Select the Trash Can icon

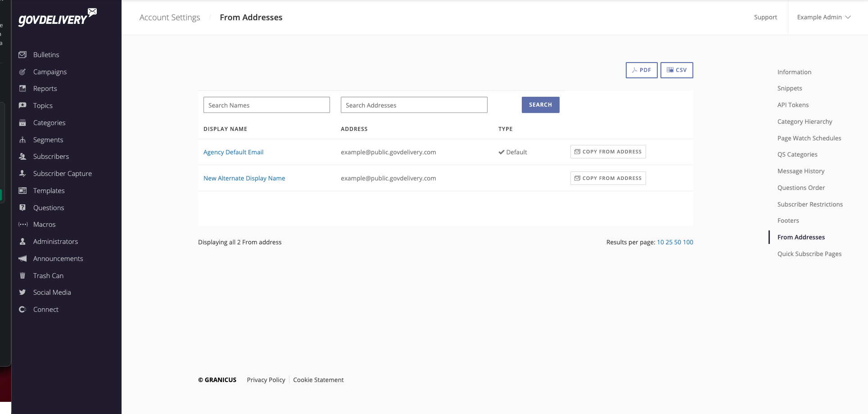pos(23,275)
